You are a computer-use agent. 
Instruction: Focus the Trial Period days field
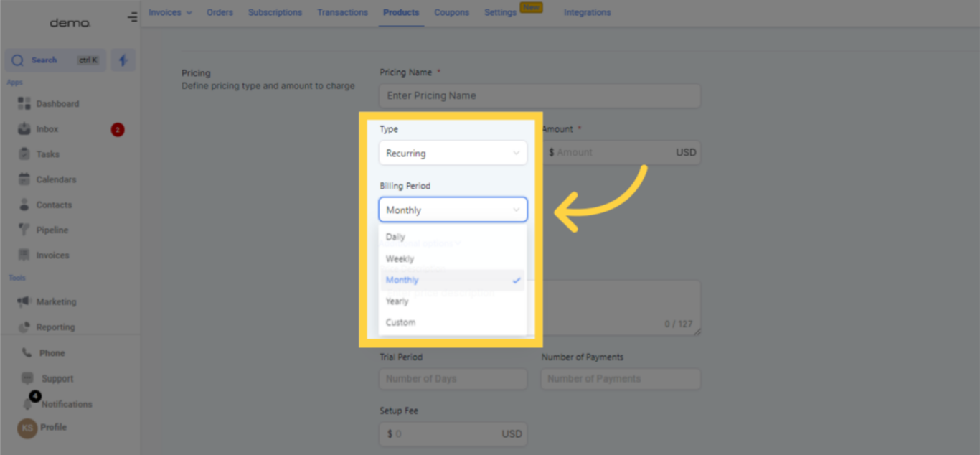(453, 379)
